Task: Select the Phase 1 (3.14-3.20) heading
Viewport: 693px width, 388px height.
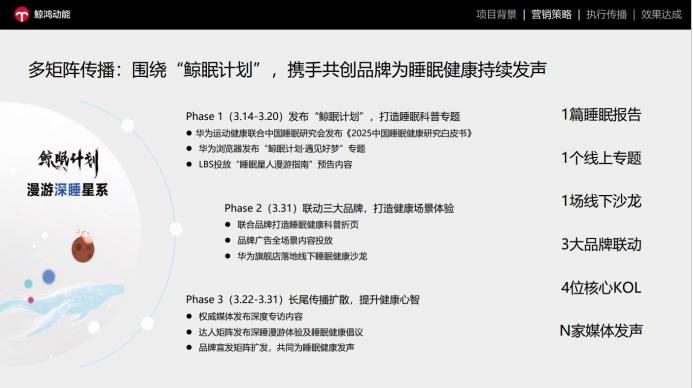Action: click(x=323, y=117)
